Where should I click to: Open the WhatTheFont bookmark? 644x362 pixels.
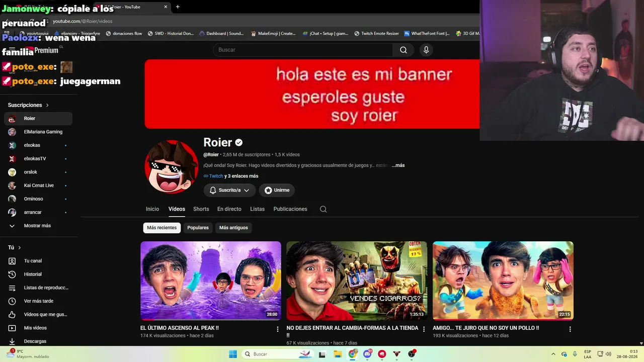427,34
